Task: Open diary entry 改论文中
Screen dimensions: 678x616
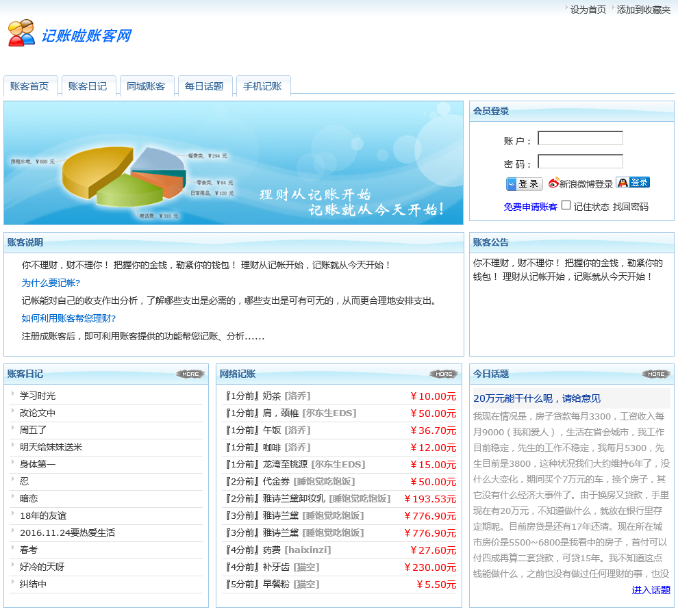Action: pos(38,413)
